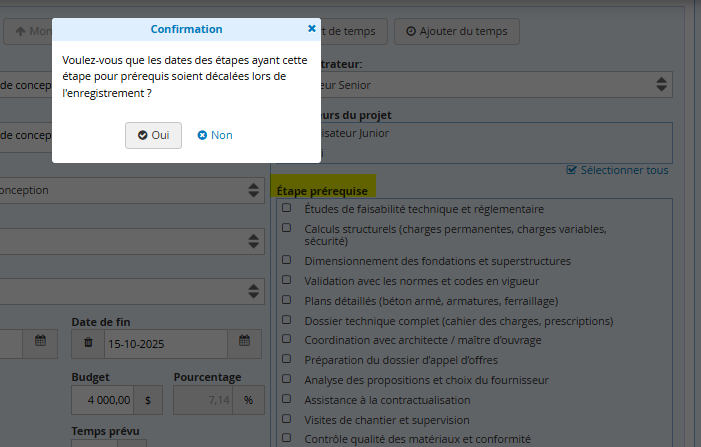Close the Confirmation dialog with X
The width and height of the screenshot is (701, 447).
(x=312, y=29)
